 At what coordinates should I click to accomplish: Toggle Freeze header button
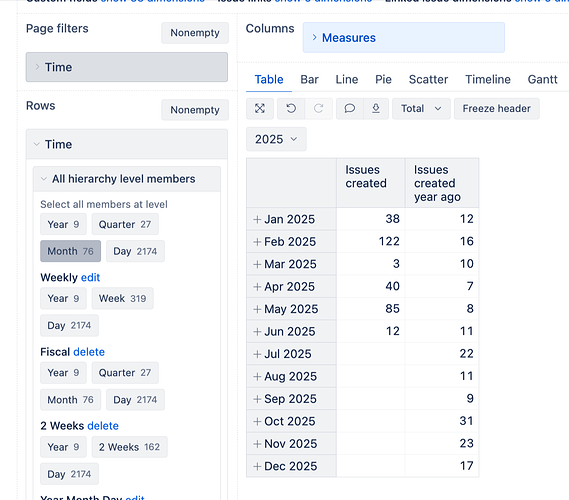496,108
